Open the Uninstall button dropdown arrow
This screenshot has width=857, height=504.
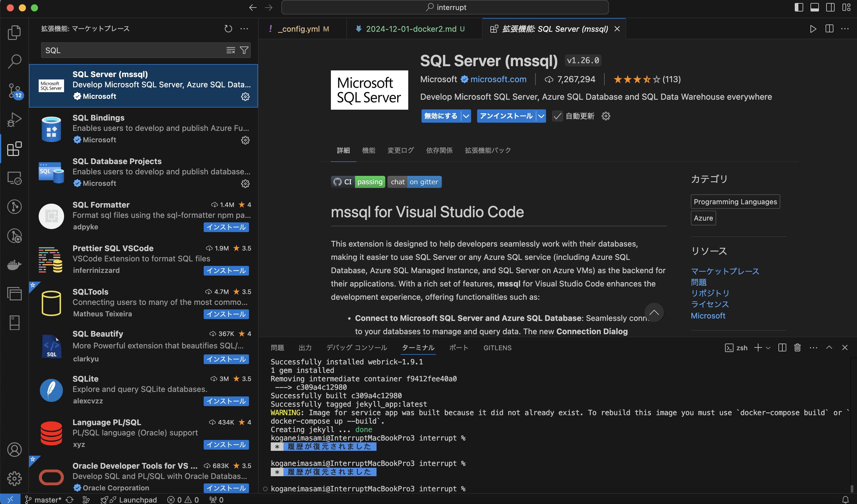pos(541,116)
